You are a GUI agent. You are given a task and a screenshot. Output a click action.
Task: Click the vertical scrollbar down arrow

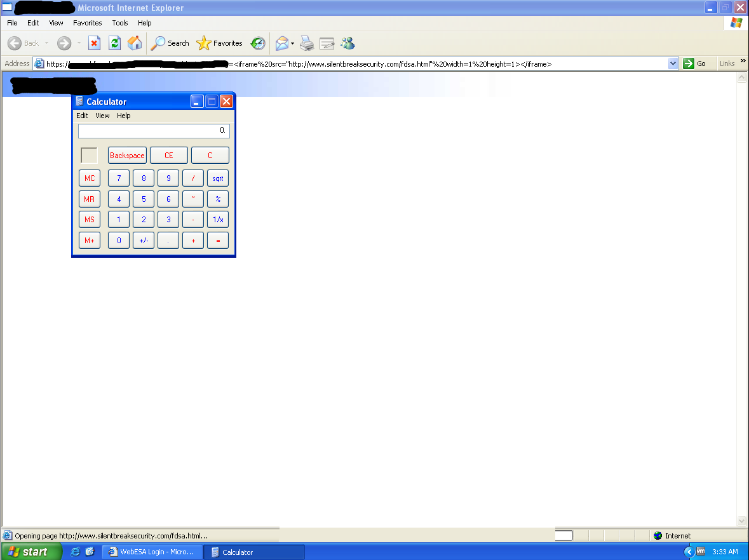742,521
